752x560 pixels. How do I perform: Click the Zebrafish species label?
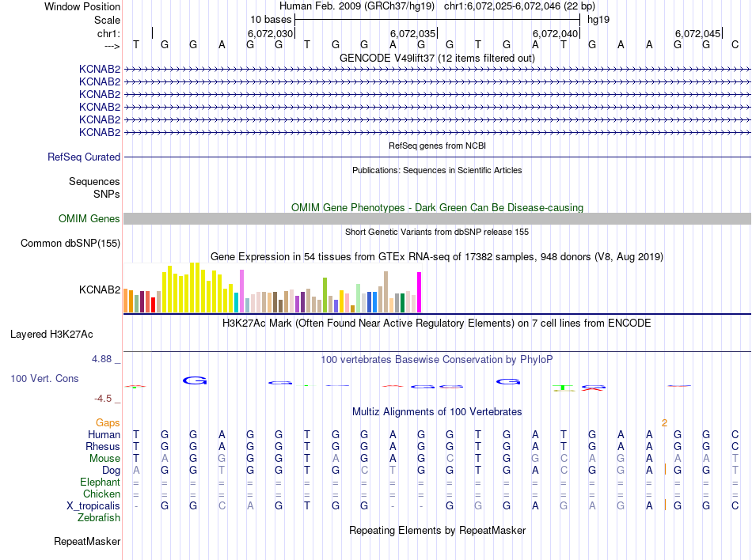[99, 518]
